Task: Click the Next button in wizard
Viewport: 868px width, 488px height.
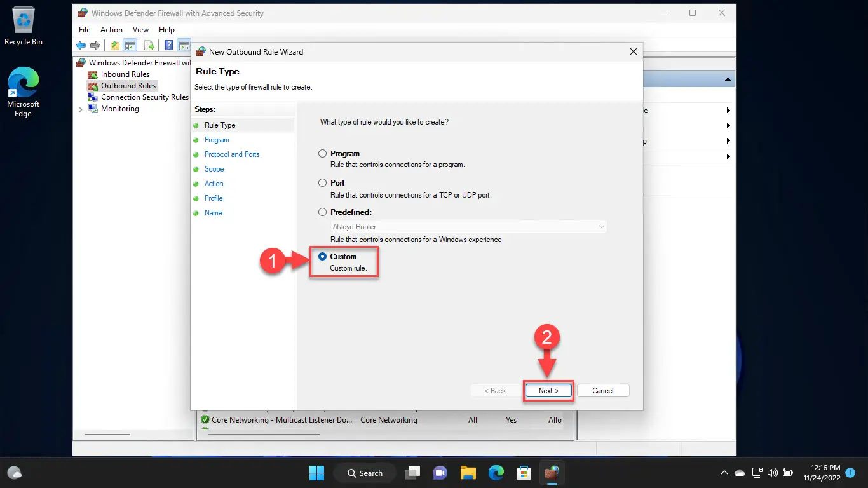Action: [x=548, y=391]
